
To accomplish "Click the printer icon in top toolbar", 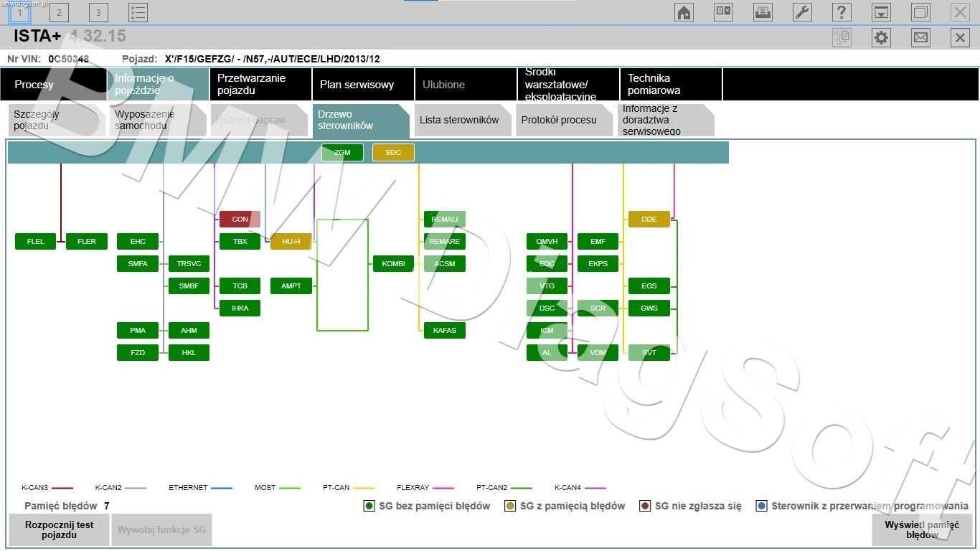I will click(763, 12).
